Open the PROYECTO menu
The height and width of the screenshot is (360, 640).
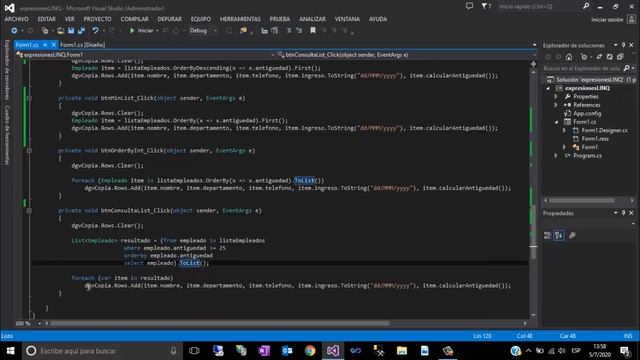click(97, 19)
